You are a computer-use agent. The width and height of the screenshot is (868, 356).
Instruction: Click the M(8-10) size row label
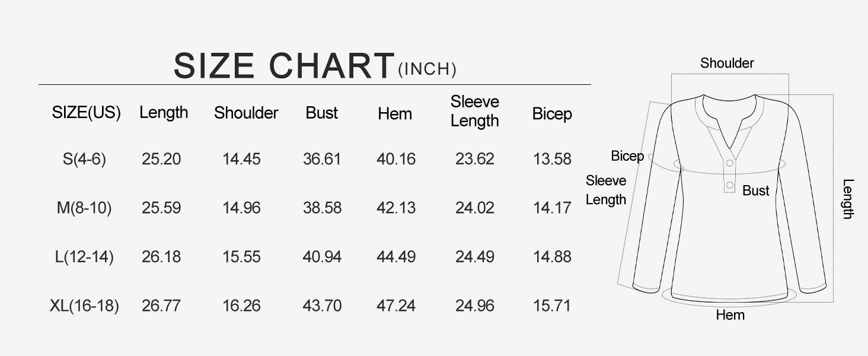coord(84,208)
